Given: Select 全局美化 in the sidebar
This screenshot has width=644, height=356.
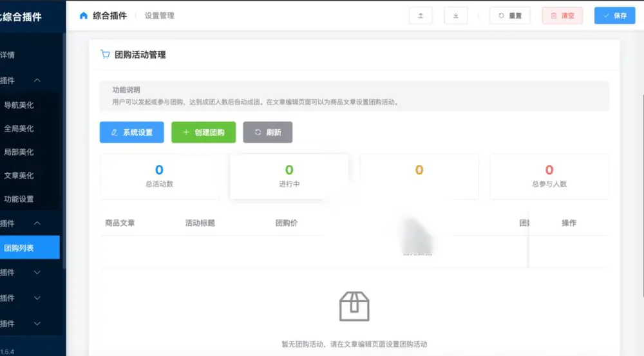Looking at the screenshot, I should click(x=19, y=129).
